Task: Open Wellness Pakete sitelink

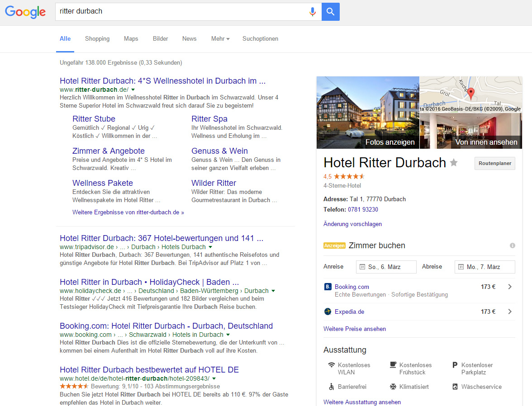Action: pos(102,183)
